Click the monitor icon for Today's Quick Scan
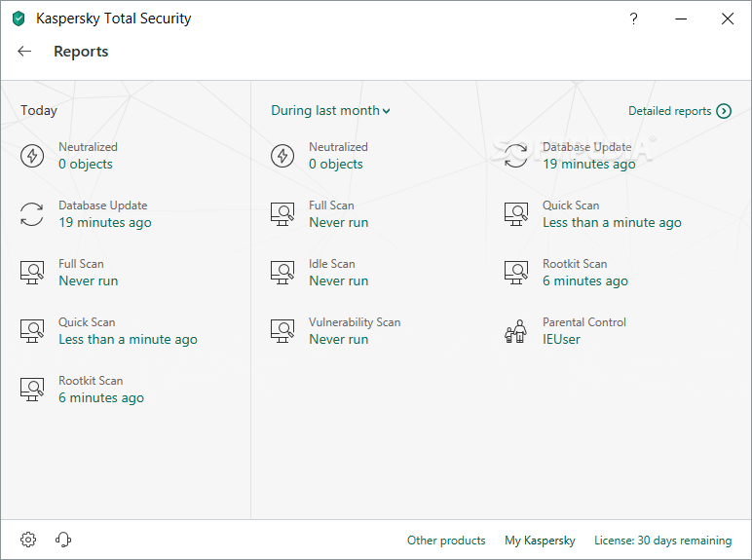Image resolution: width=752 pixels, height=560 pixels. pyautogui.click(x=32, y=331)
